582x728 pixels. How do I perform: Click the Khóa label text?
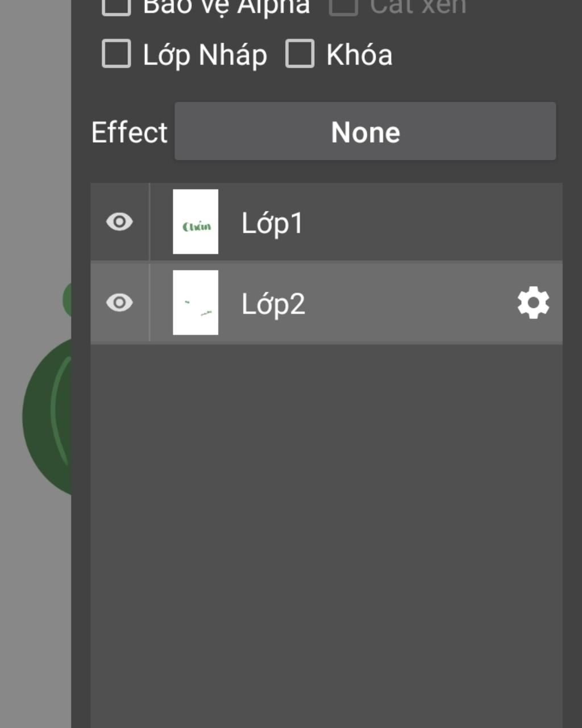click(x=359, y=55)
